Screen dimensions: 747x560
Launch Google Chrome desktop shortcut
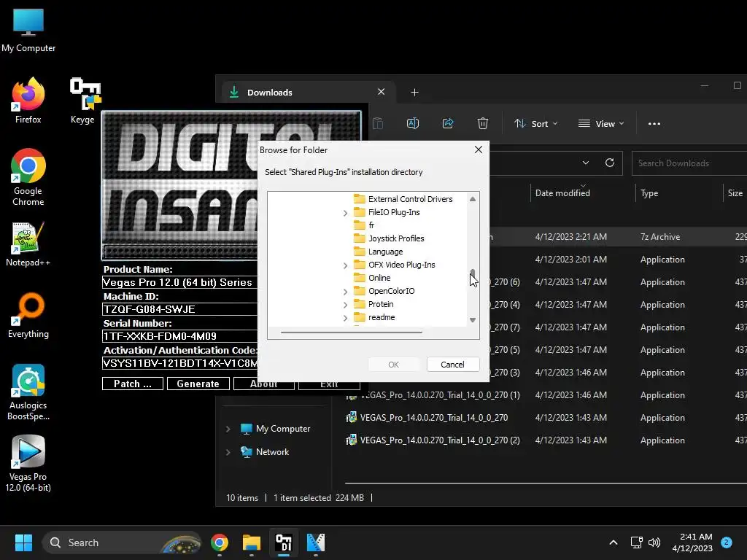point(28,177)
